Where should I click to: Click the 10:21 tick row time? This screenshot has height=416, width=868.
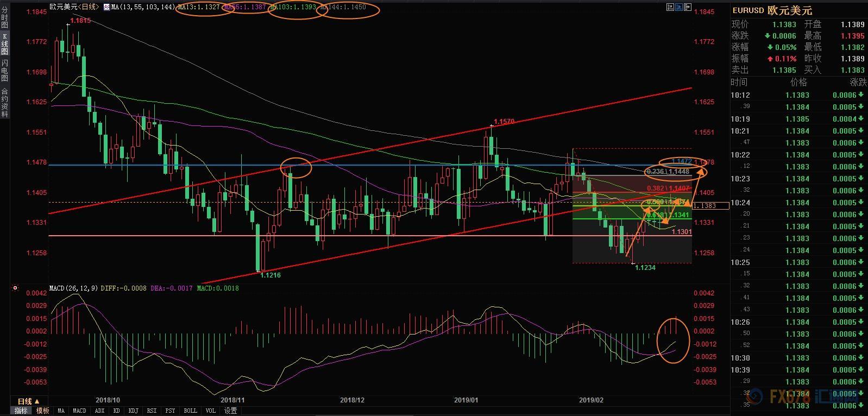(x=740, y=131)
